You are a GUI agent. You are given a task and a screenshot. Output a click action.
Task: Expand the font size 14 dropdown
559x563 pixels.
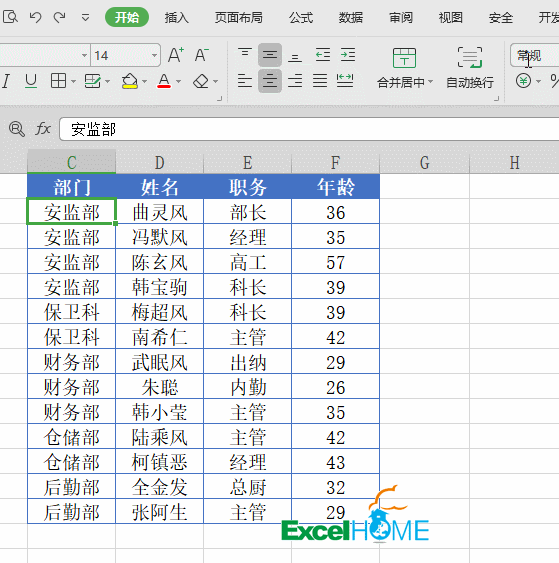pyautogui.click(x=154, y=55)
